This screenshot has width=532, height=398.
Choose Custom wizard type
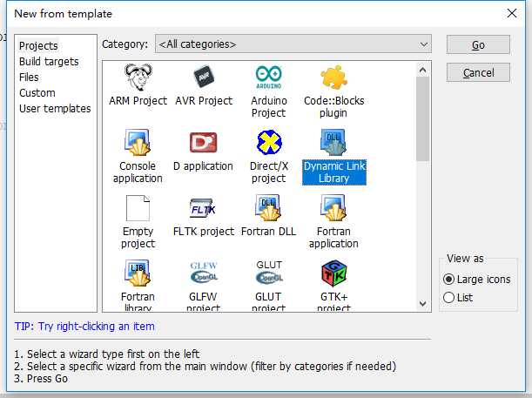coord(37,92)
